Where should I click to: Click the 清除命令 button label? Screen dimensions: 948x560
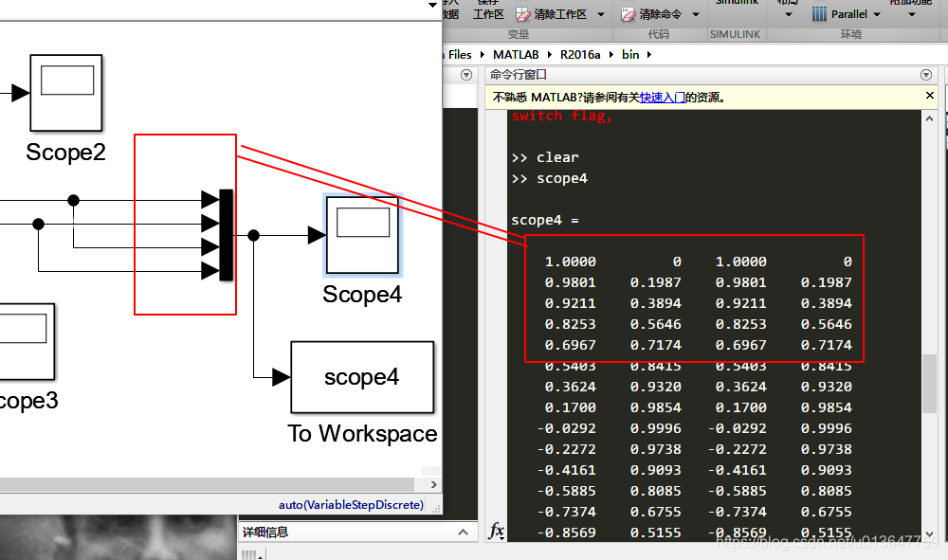click(660, 14)
